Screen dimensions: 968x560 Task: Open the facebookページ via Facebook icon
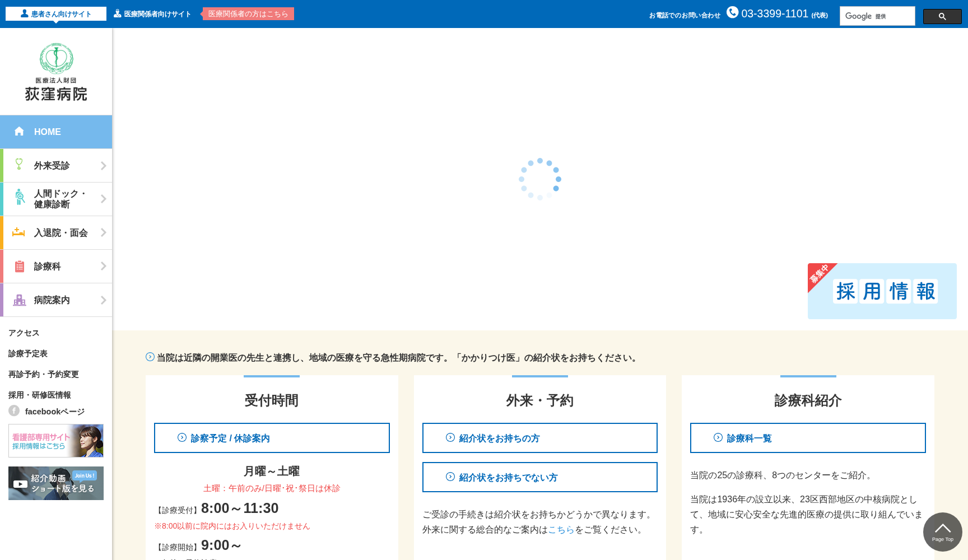[x=13, y=410]
